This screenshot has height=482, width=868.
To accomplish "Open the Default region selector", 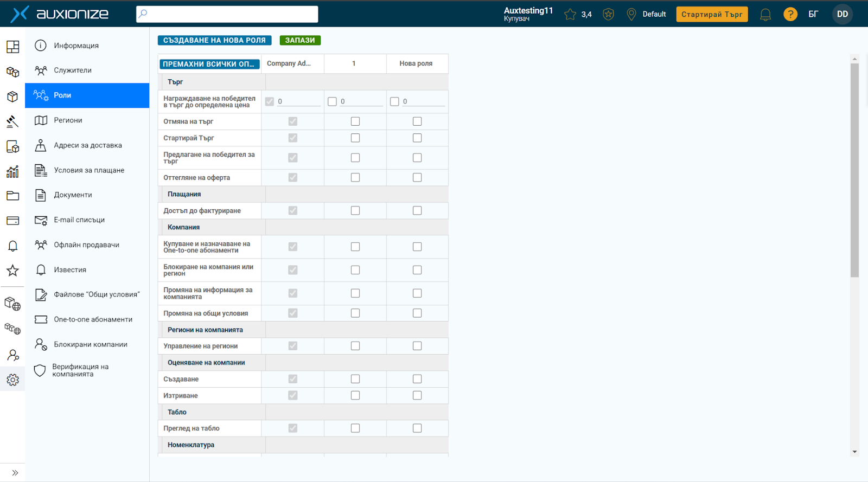I will point(654,15).
